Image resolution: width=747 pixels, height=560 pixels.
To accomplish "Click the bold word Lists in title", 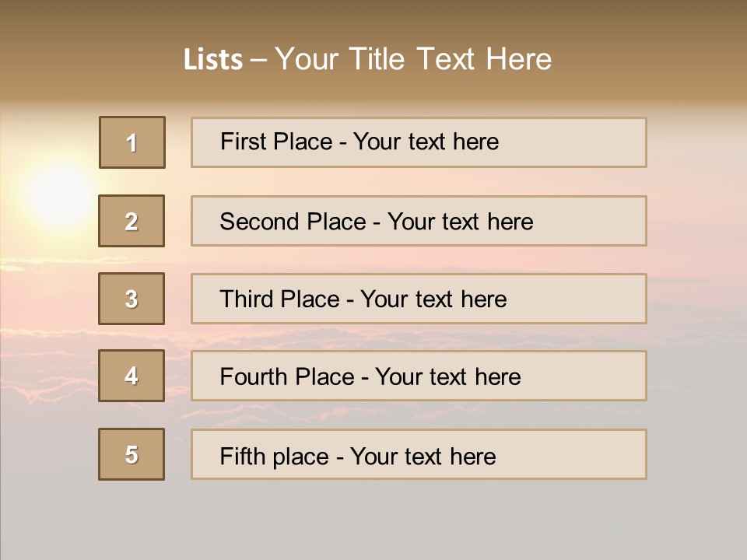I will [x=213, y=60].
